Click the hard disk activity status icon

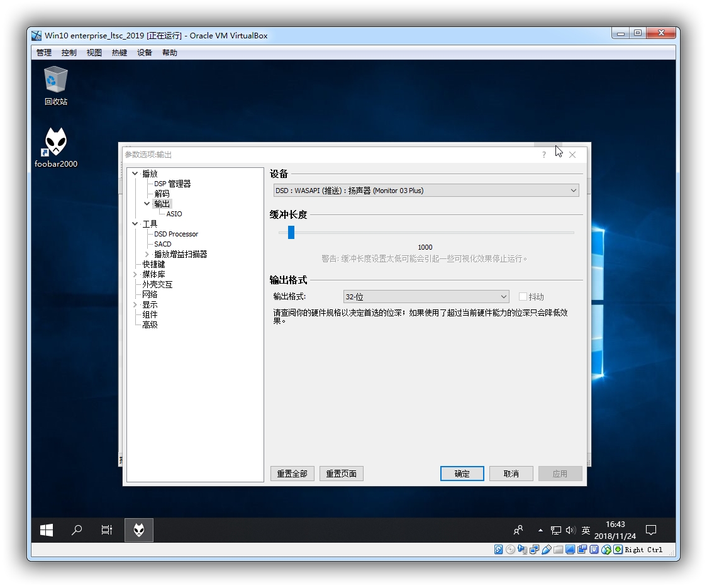click(x=499, y=549)
